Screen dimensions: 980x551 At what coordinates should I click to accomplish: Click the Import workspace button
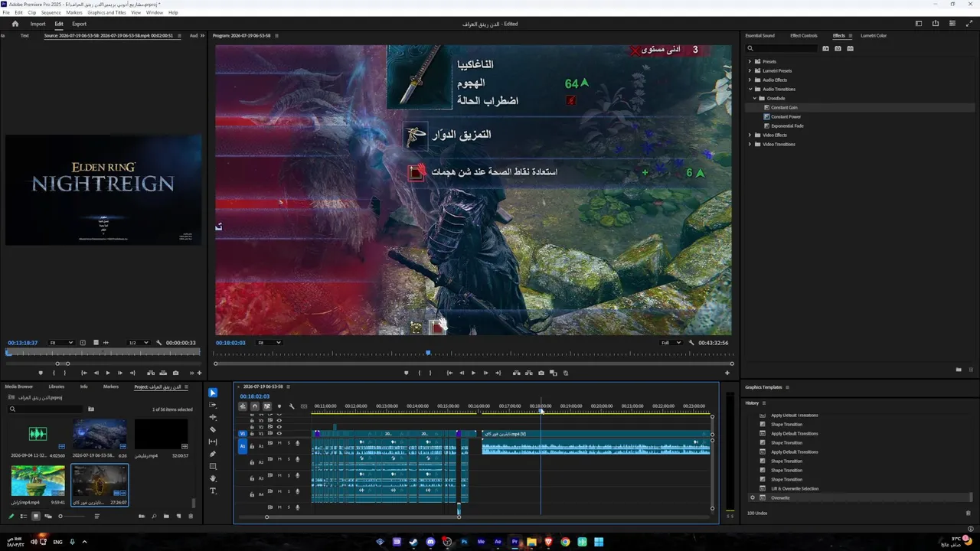point(38,24)
